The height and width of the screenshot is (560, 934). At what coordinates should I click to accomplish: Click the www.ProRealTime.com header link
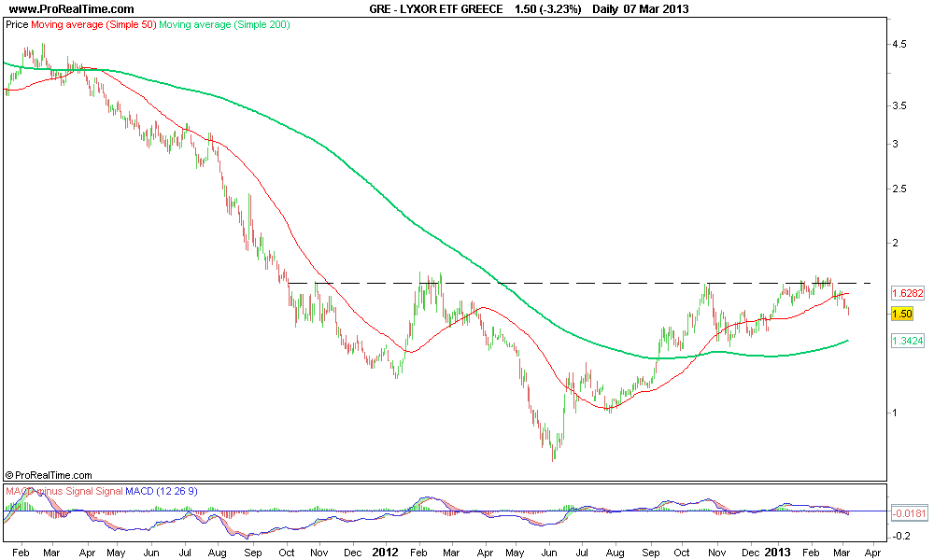(72, 9)
